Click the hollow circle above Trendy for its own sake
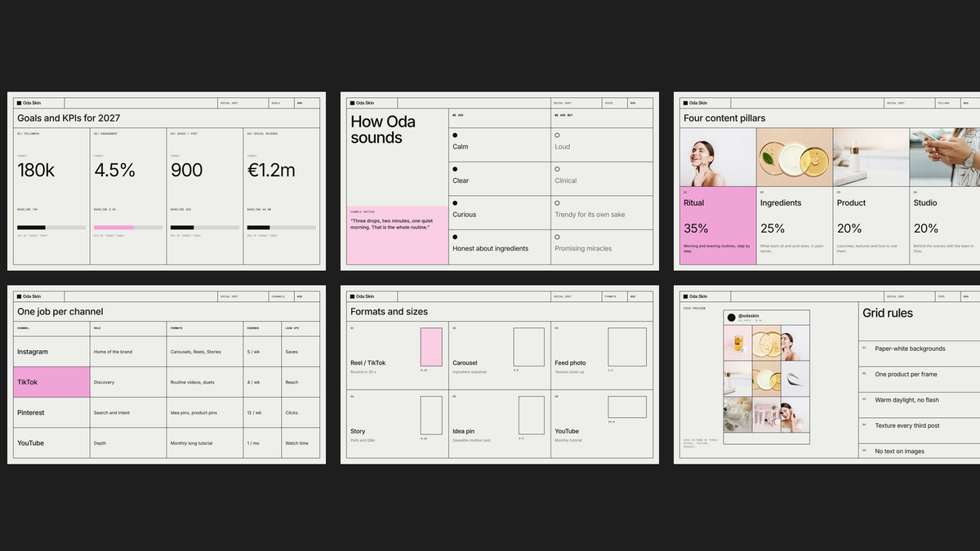This screenshot has width=980, height=551. 557,203
